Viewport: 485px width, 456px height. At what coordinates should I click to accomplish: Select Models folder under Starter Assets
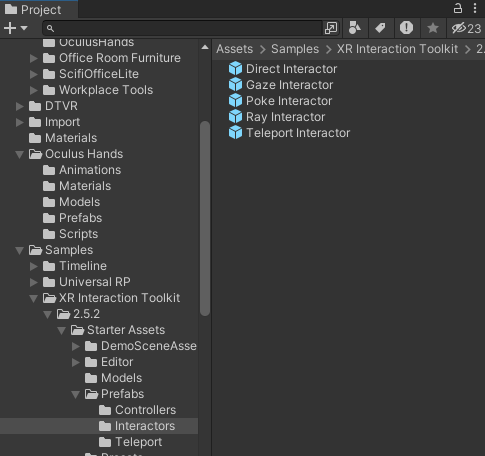tap(113, 378)
